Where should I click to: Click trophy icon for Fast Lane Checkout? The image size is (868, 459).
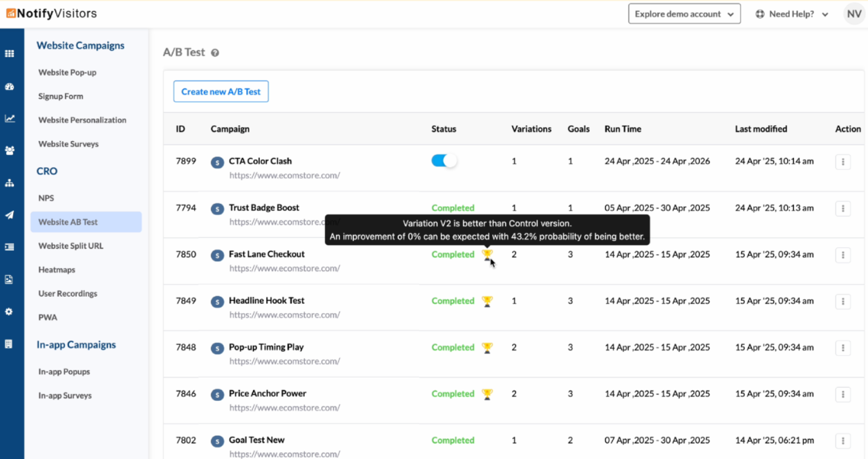coord(487,254)
